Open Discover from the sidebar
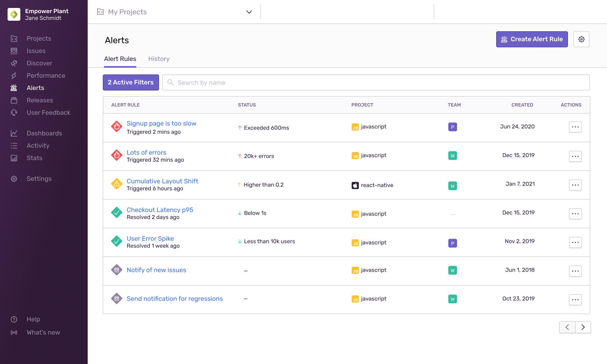 [x=39, y=63]
